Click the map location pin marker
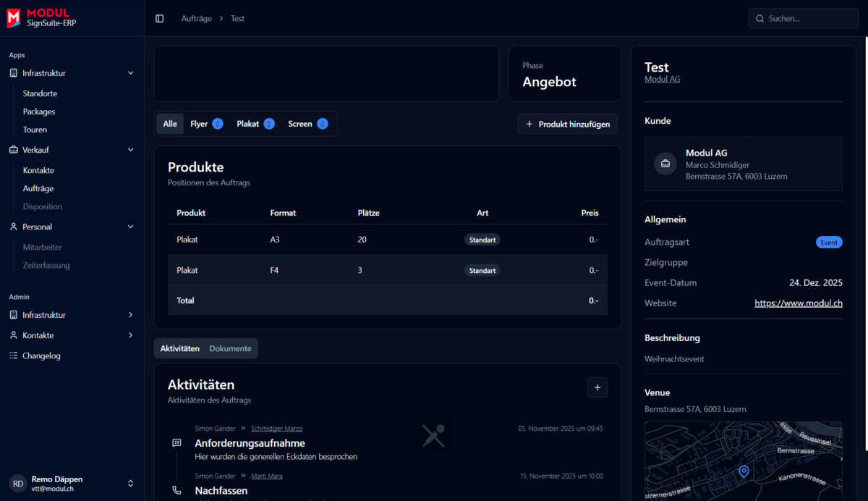Image resolution: width=868 pixels, height=501 pixels. point(744,472)
